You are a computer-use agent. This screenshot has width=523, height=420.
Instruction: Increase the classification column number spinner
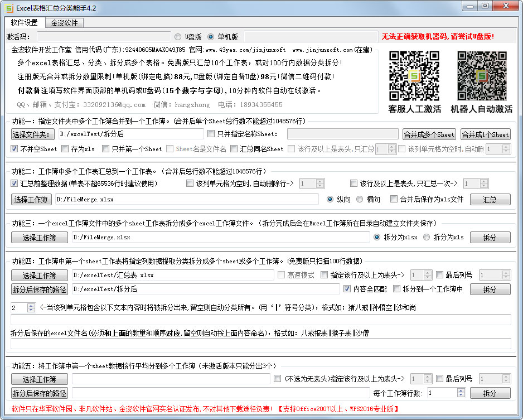[x=31, y=305]
